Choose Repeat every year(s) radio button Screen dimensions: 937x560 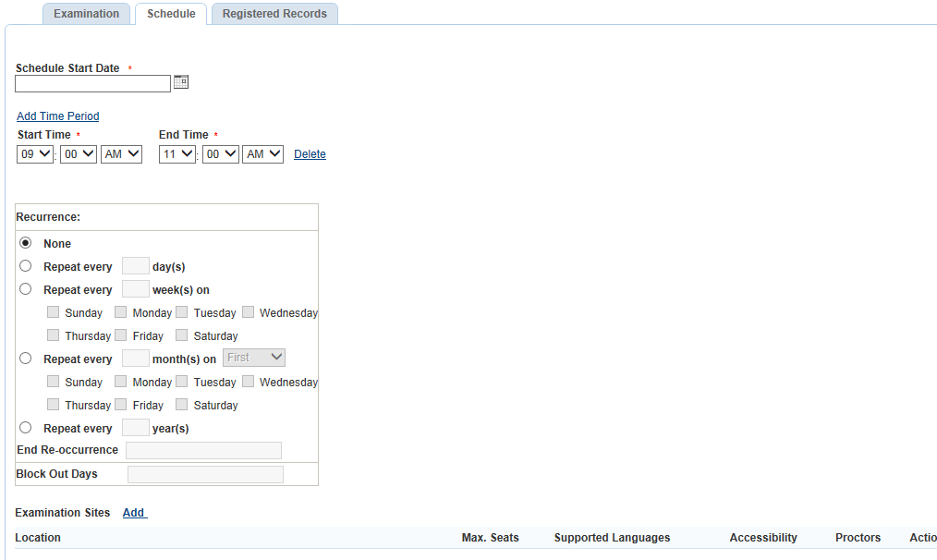point(26,428)
